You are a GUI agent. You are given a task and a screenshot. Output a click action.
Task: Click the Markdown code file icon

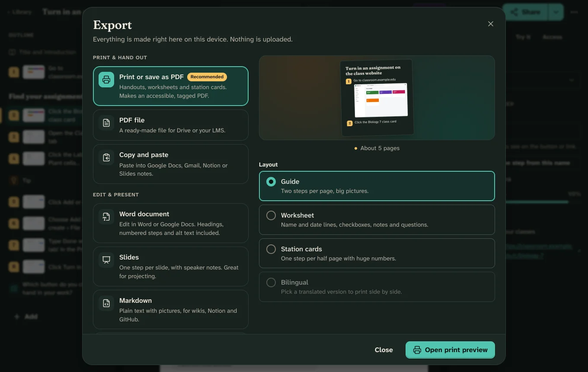pyautogui.click(x=106, y=303)
